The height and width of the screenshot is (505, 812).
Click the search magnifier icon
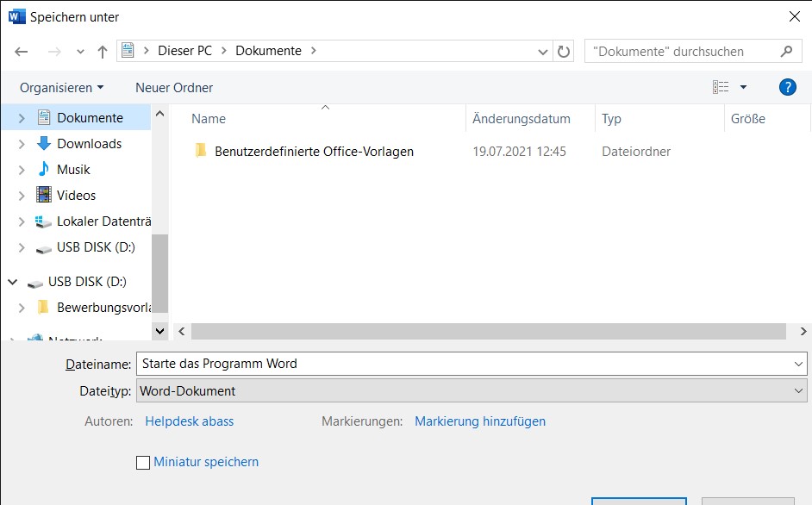(x=786, y=52)
